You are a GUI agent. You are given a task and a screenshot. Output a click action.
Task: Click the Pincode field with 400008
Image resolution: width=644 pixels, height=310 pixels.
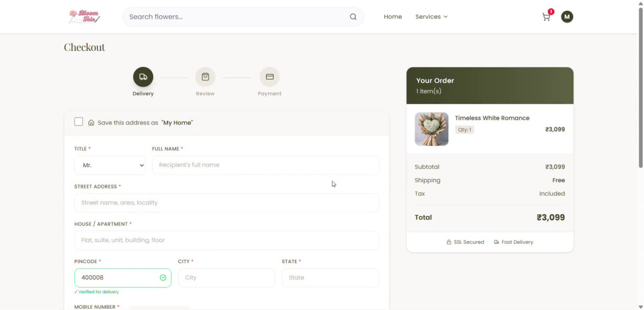(123, 278)
